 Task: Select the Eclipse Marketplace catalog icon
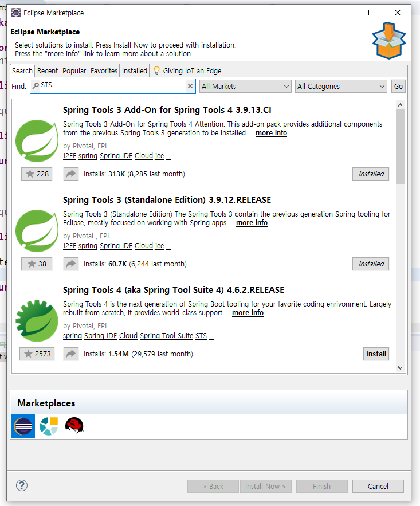(23, 426)
